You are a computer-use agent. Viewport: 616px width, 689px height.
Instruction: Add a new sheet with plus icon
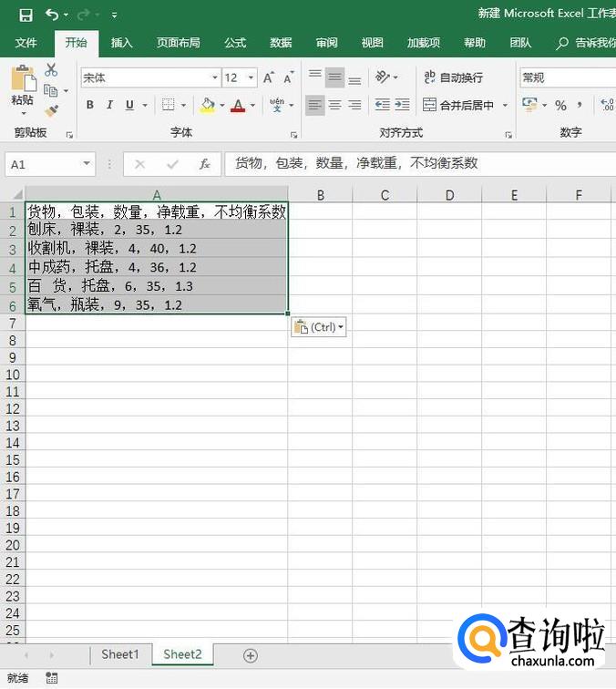[251, 655]
